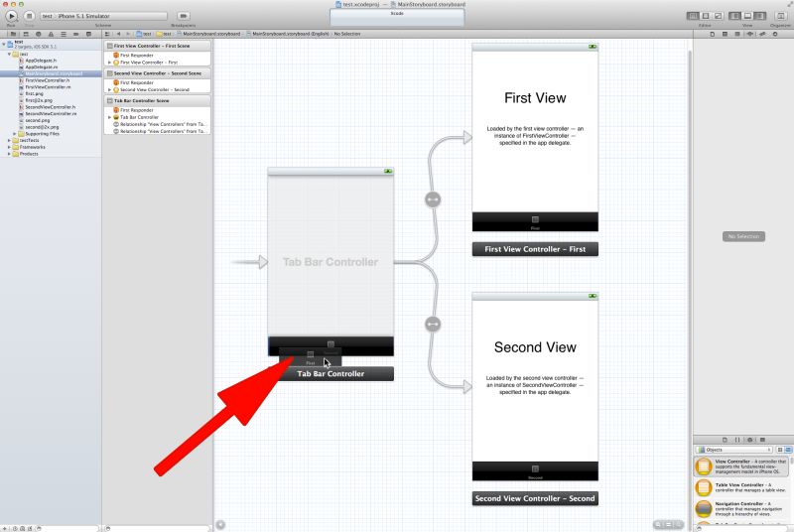Select MainStoryboard.storyboard file in the navigator
The width and height of the screenshot is (794, 532).
point(51,73)
